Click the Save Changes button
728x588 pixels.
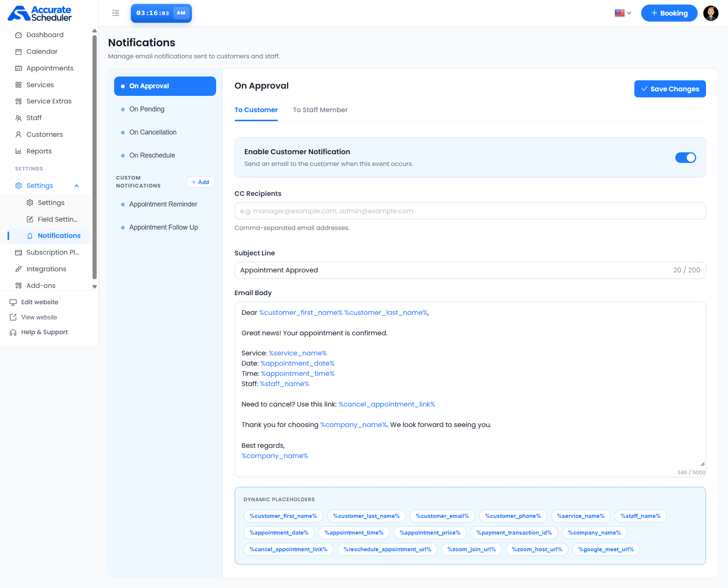point(670,89)
